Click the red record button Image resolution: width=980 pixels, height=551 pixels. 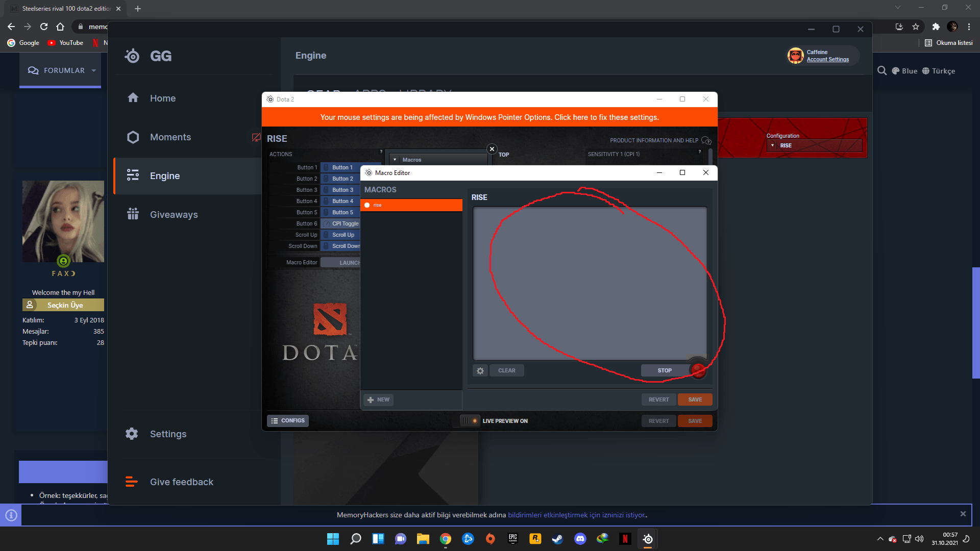click(698, 371)
